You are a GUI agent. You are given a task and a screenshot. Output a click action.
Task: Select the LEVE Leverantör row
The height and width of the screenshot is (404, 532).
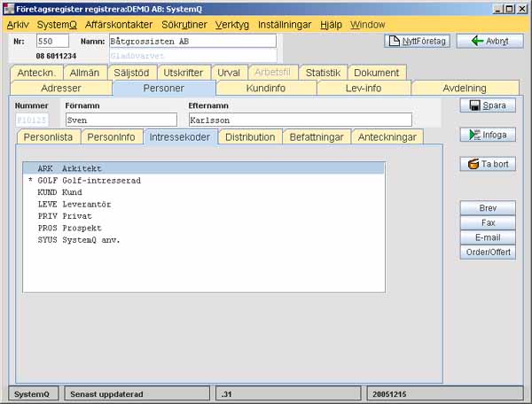coord(204,204)
